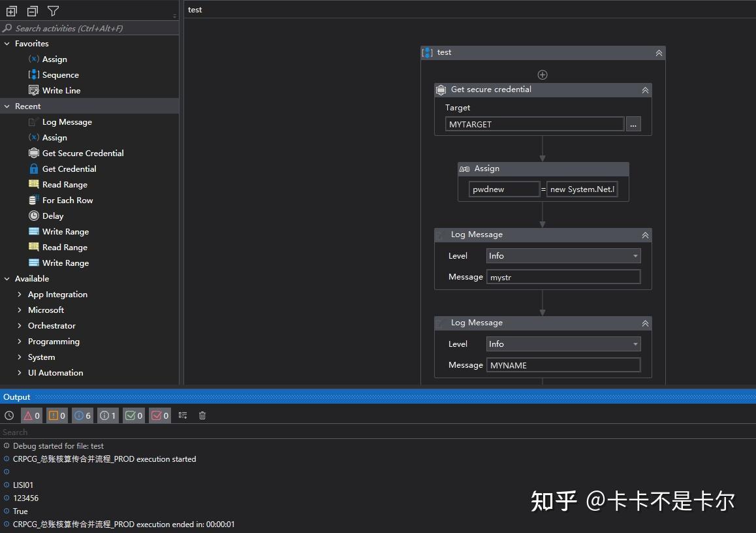Collapse the Recent group
756x533 pixels.
(x=7, y=106)
